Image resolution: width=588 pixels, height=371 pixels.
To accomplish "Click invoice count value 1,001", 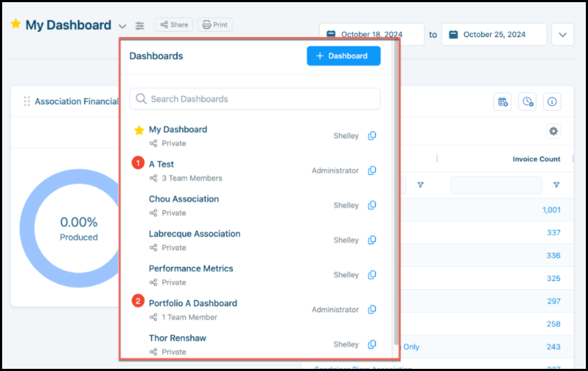I will tap(552, 210).
